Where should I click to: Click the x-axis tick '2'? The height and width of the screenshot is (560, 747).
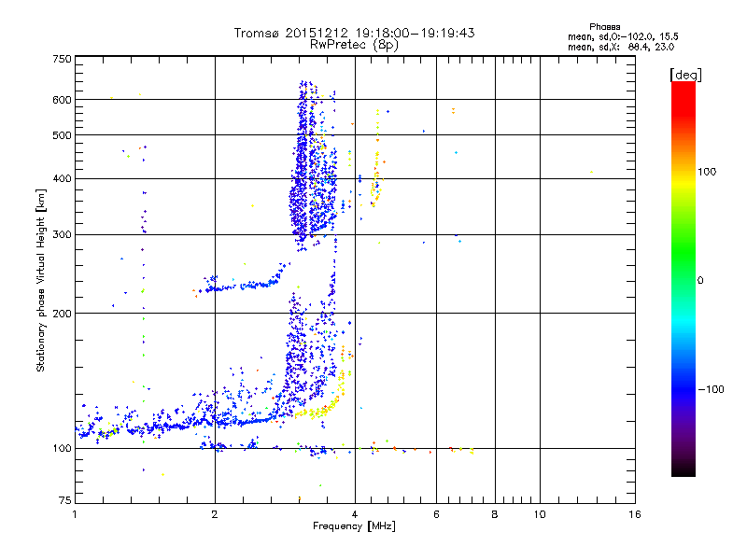[215, 514]
